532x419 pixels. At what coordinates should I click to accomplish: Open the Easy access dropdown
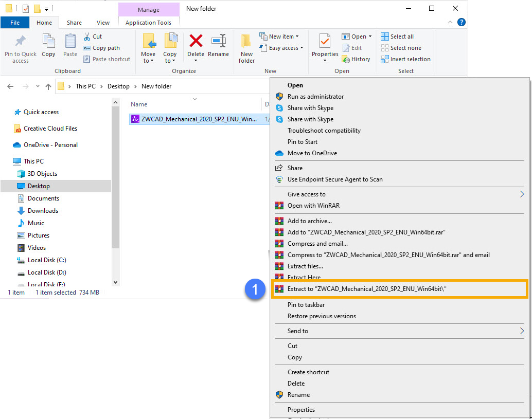(302, 48)
